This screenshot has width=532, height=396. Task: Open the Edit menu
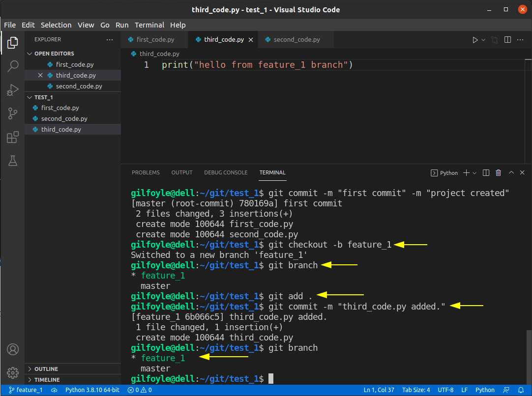tap(28, 25)
